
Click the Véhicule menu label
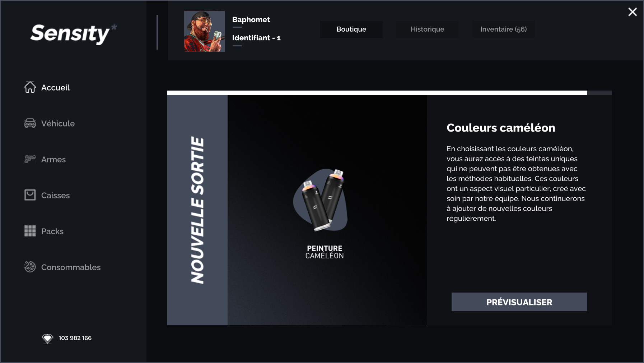58,123
